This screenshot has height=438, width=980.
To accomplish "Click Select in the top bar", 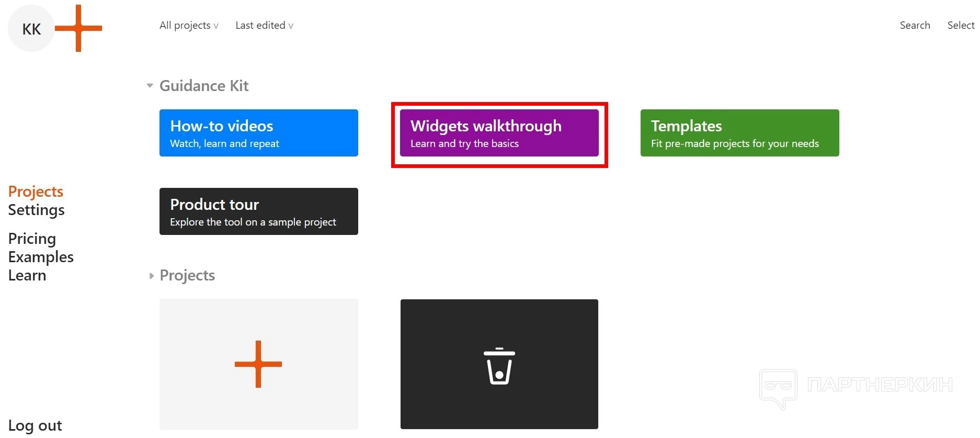I will 961,25.
